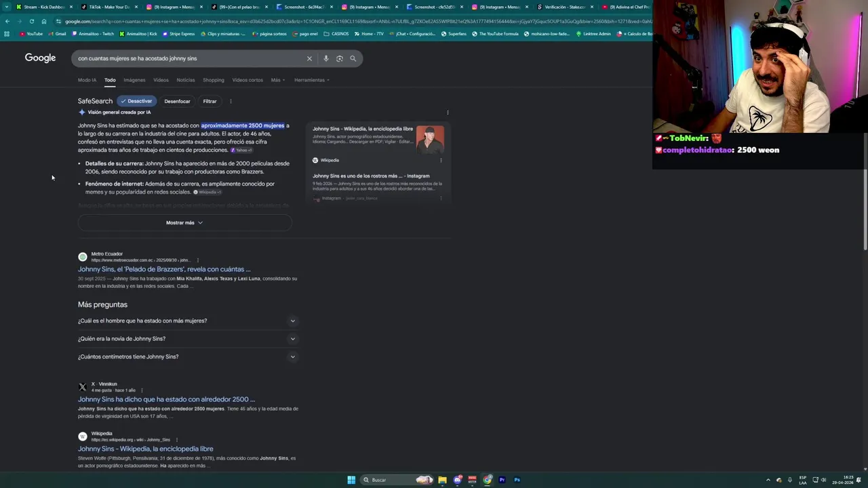Click the Windows taskbar Buscar search box
Viewport: 868px width, 488px height.
[x=397, y=480]
